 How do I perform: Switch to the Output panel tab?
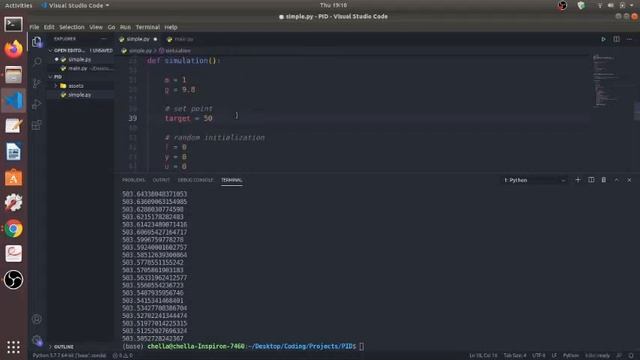click(161, 180)
